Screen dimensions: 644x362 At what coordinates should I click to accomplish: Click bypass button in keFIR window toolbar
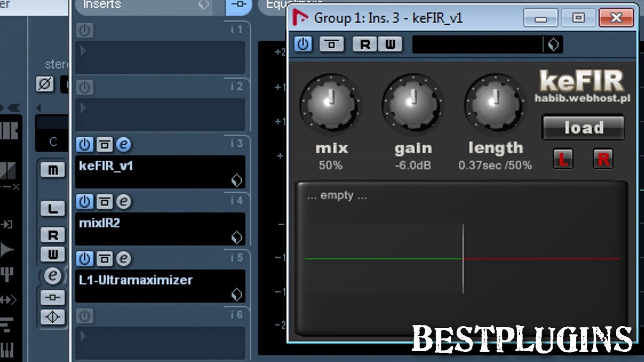coord(332,44)
